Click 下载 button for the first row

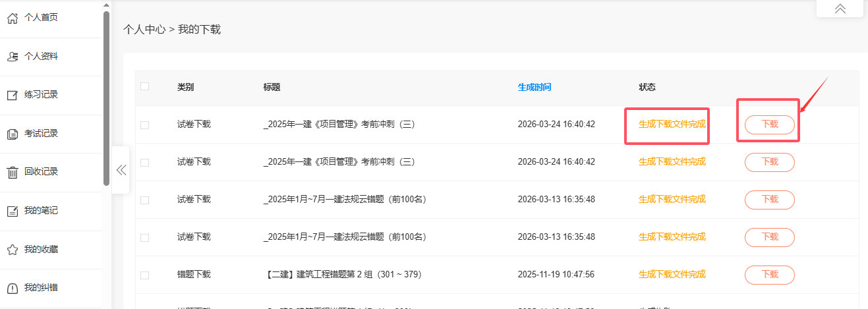tap(769, 125)
